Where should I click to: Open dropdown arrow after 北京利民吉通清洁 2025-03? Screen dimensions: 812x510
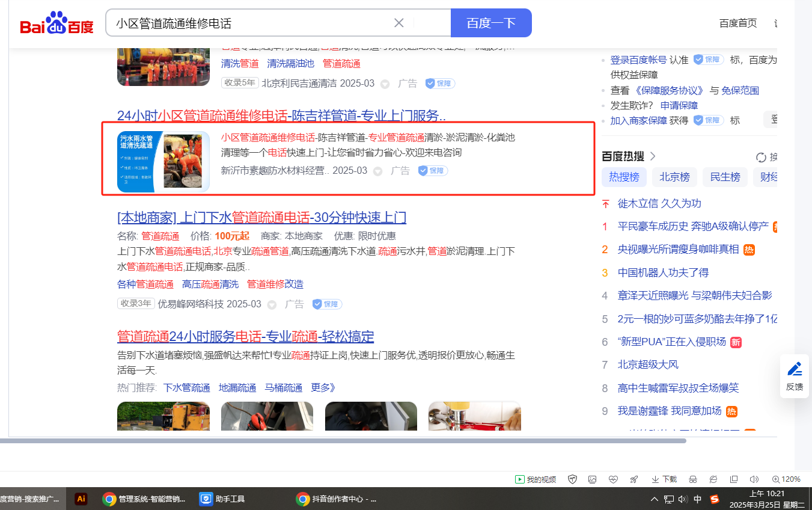[385, 84]
